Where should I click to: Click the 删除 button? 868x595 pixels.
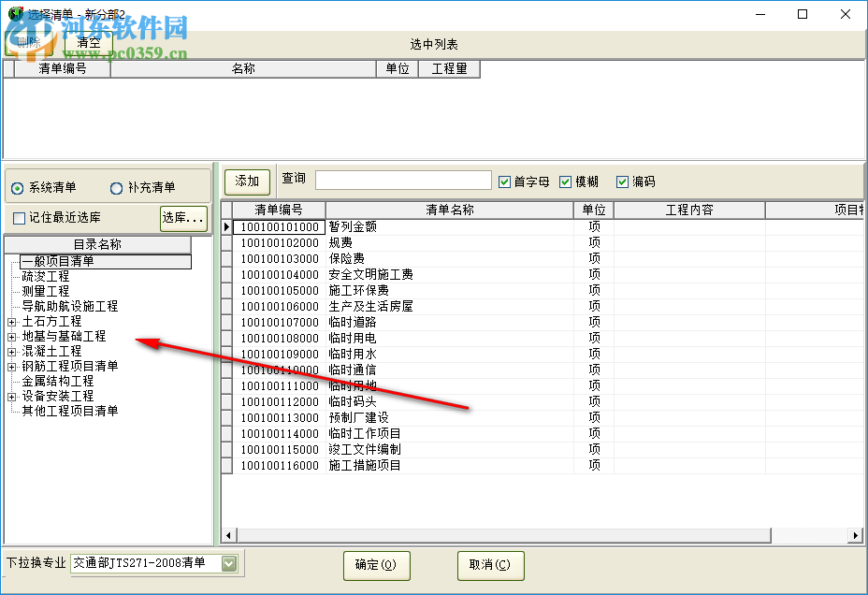pyautogui.click(x=27, y=42)
